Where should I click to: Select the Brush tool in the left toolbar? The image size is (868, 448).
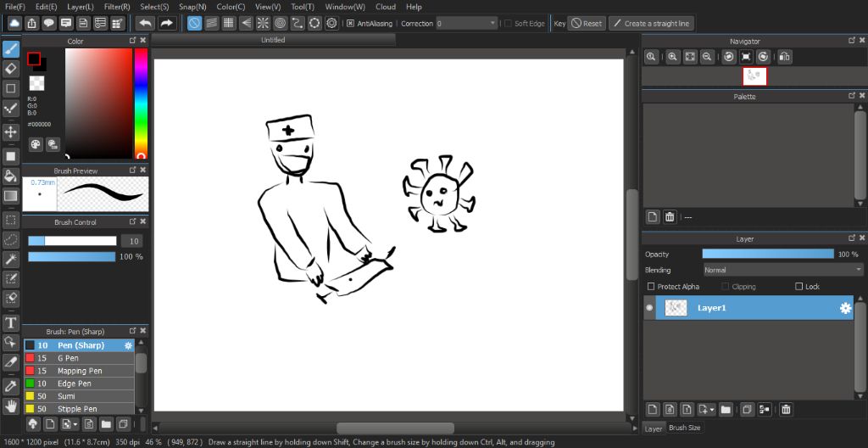pyautogui.click(x=10, y=49)
